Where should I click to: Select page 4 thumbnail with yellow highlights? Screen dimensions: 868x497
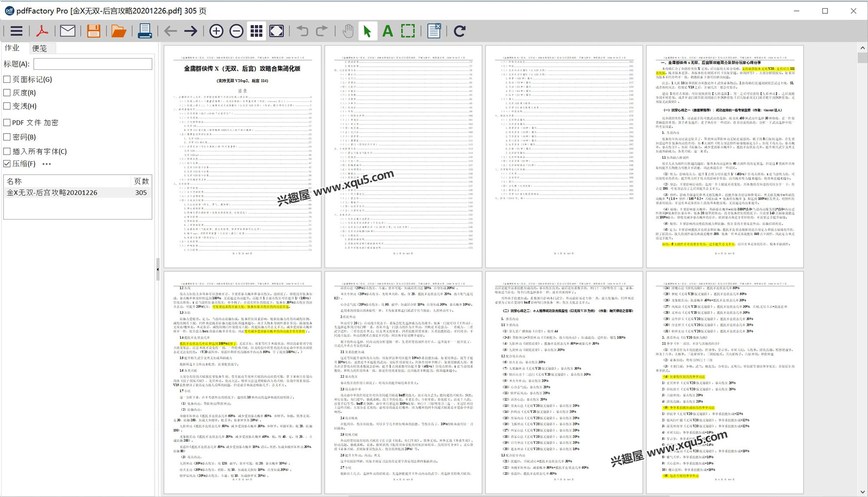pyautogui.click(x=725, y=157)
